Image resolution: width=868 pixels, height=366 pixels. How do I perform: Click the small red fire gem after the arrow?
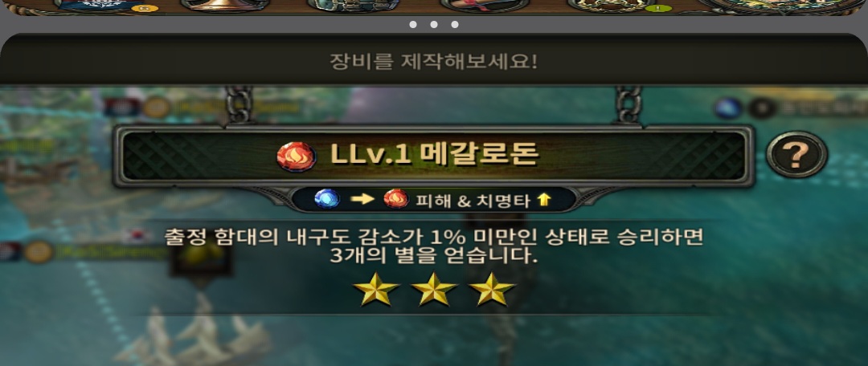click(x=396, y=199)
